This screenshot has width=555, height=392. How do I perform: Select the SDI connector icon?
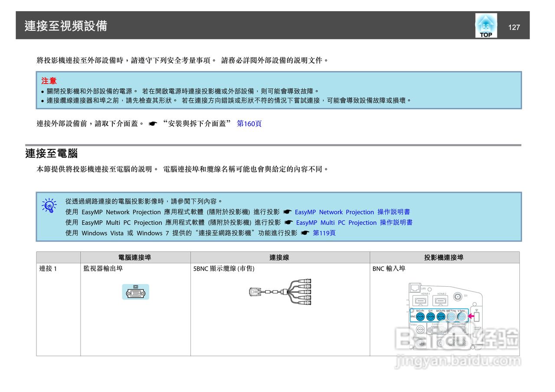(458, 296)
